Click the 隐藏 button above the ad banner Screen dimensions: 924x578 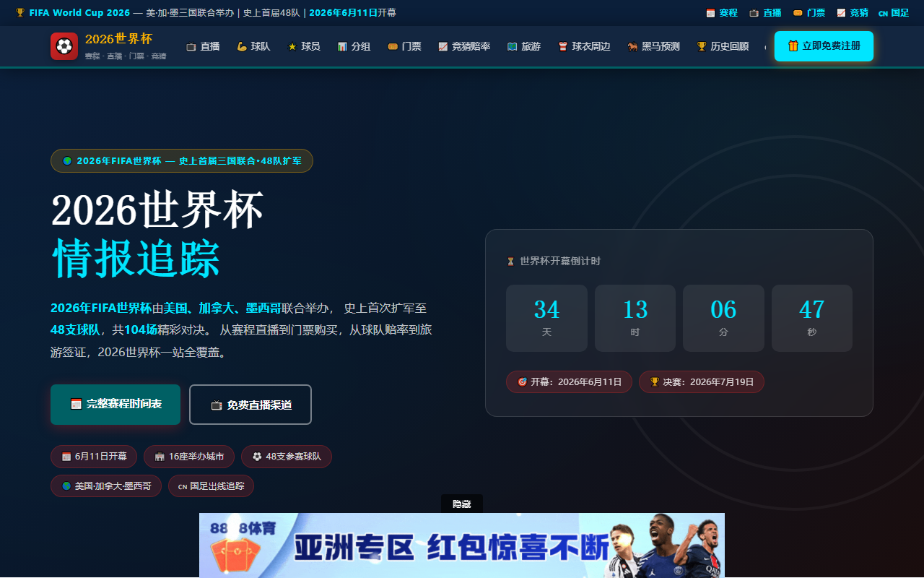[x=462, y=504]
